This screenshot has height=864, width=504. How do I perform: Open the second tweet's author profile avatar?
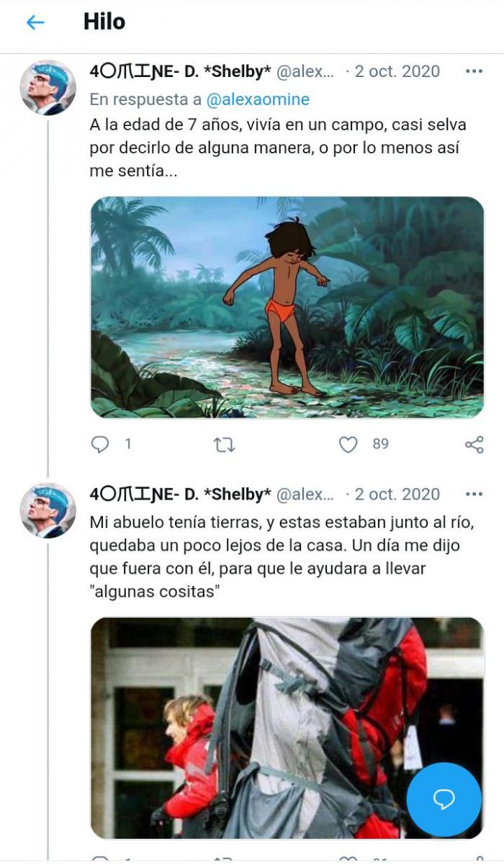(48, 510)
